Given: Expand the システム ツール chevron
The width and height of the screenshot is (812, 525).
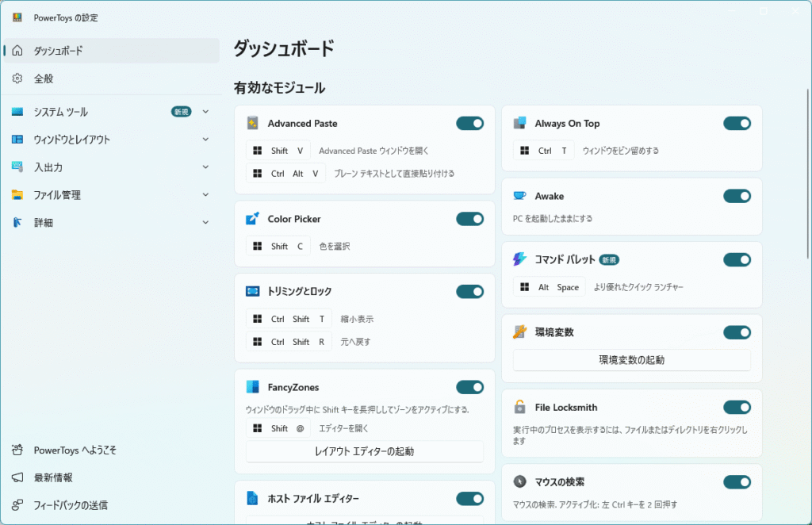Looking at the screenshot, I should (205, 112).
